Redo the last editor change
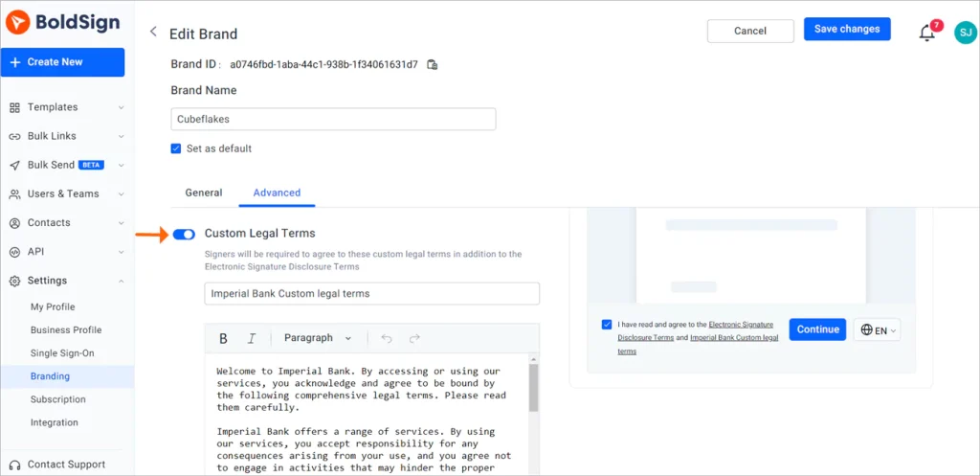Viewport: 980px width, 476px height. tap(414, 338)
